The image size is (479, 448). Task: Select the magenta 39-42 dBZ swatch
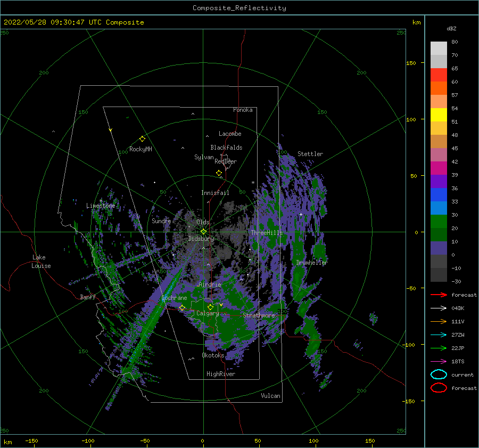coord(439,168)
